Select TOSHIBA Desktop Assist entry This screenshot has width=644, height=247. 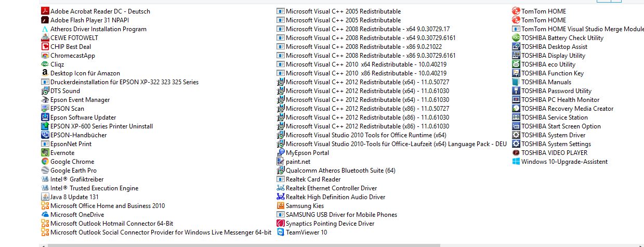[x=550, y=46]
